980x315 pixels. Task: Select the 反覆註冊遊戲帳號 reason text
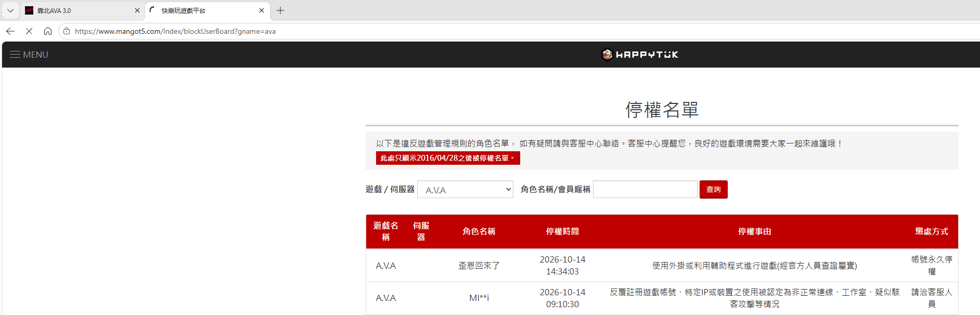pos(755,298)
